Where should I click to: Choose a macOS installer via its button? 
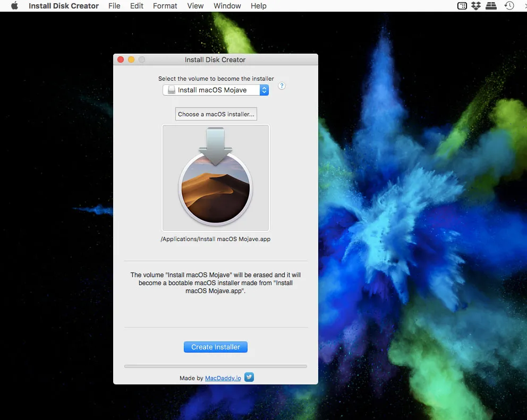(216, 114)
